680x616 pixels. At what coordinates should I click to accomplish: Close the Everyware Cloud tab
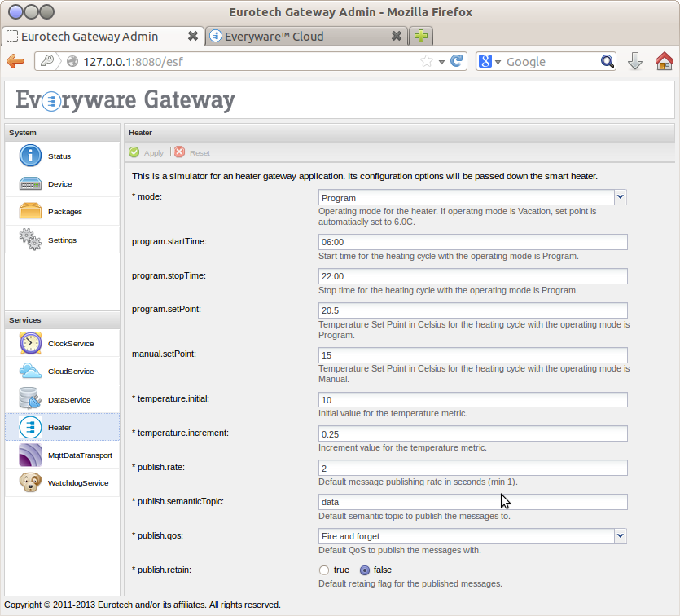397,36
